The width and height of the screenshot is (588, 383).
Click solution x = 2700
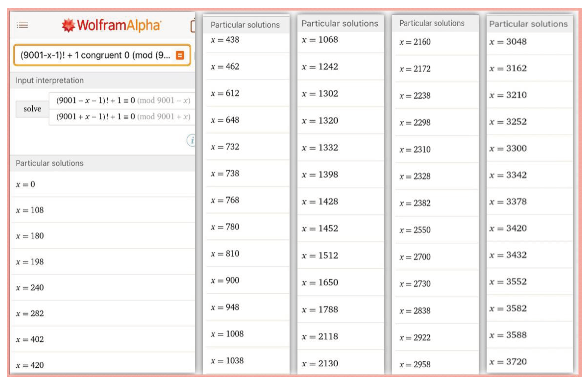coord(415,257)
